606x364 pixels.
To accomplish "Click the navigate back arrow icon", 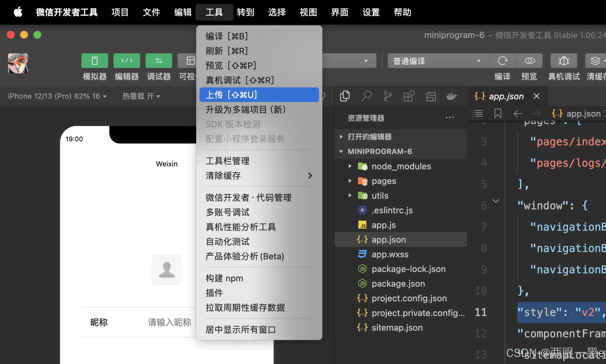I will click(518, 114).
